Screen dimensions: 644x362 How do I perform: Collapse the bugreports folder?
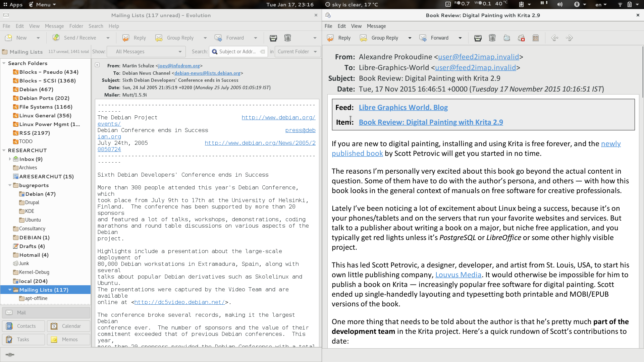(x=10, y=185)
